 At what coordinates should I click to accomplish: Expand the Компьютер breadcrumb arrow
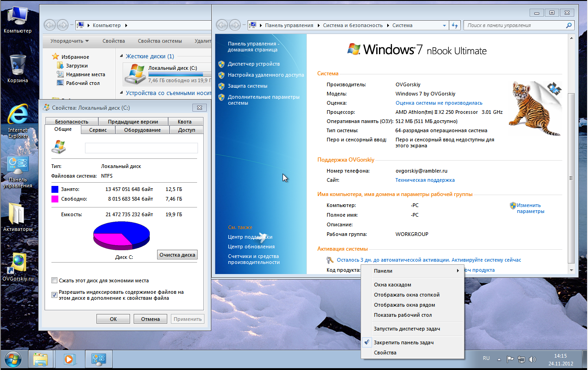[x=126, y=26]
